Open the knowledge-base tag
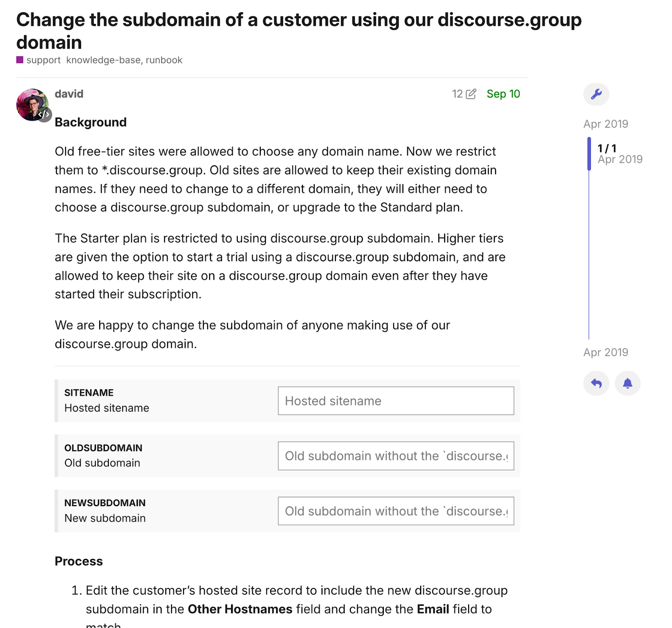Image resolution: width=672 pixels, height=628 pixels. (x=103, y=60)
